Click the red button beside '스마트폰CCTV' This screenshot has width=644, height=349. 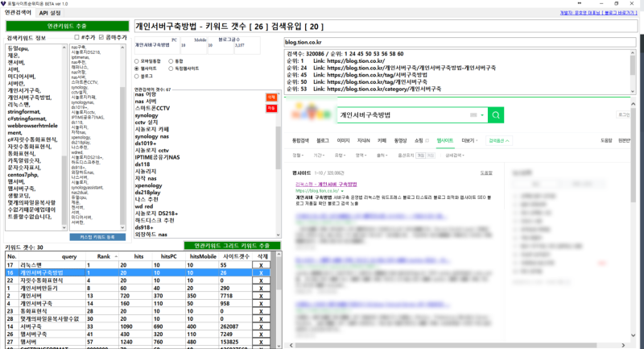point(271,108)
